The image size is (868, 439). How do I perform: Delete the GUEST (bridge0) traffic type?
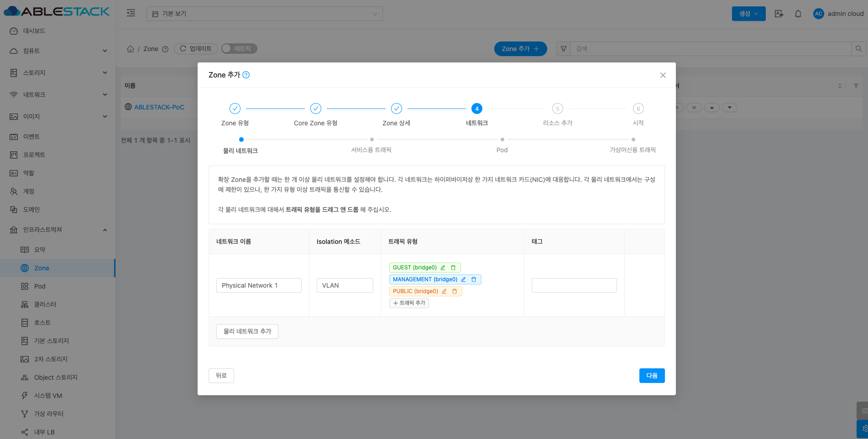[x=453, y=268]
